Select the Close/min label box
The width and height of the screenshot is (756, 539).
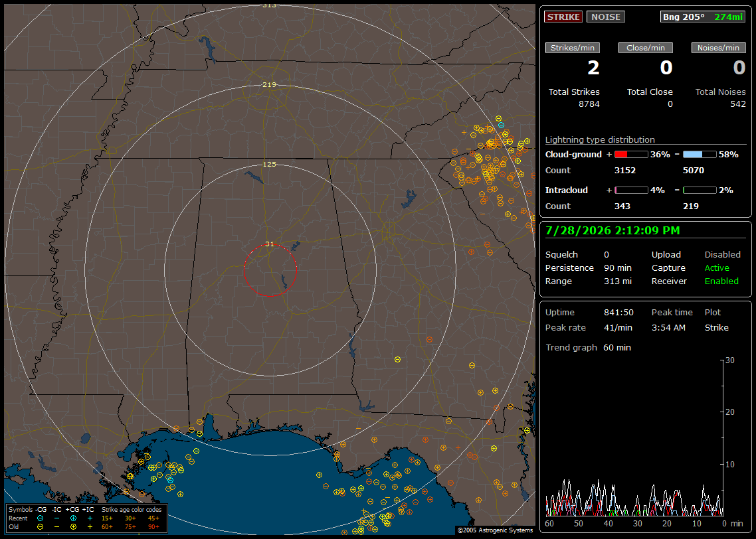(x=646, y=48)
